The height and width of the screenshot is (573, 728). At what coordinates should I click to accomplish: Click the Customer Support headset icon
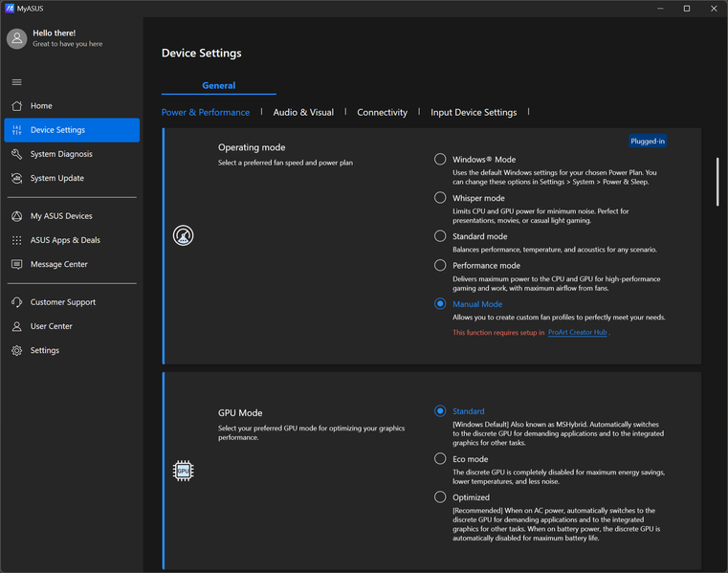16,302
